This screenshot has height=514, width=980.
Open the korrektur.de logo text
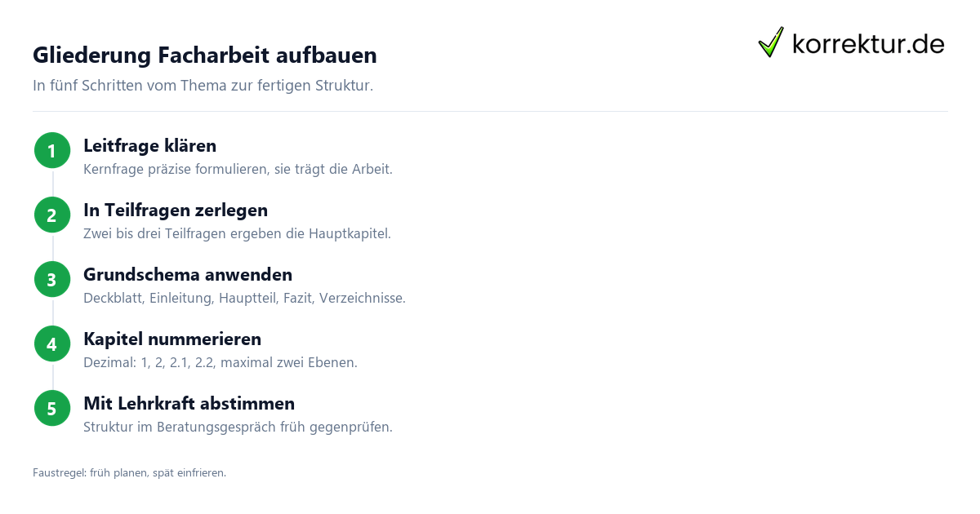click(868, 44)
